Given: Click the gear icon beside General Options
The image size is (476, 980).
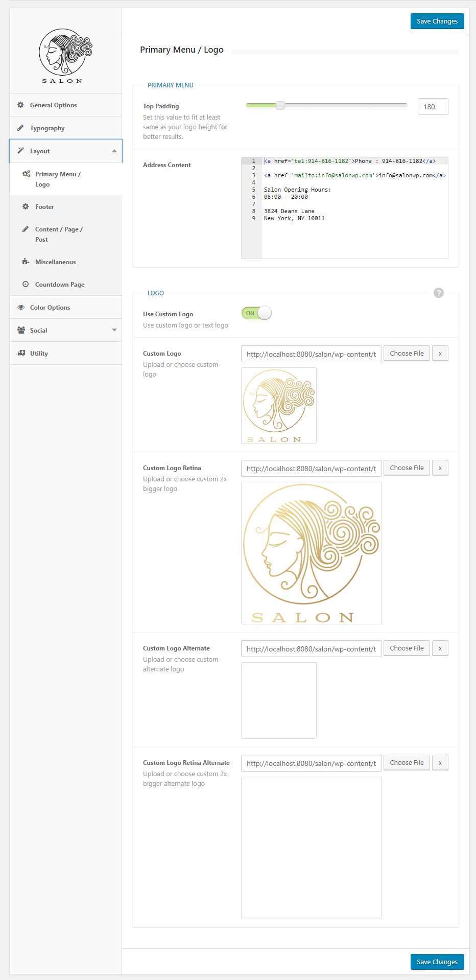Looking at the screenshot, I should (x=20, y=105).
